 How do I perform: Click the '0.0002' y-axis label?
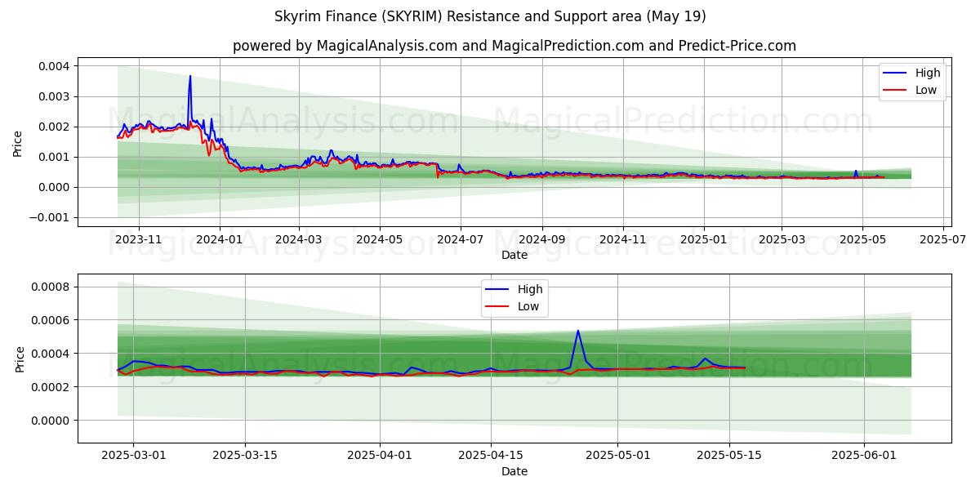52,387
